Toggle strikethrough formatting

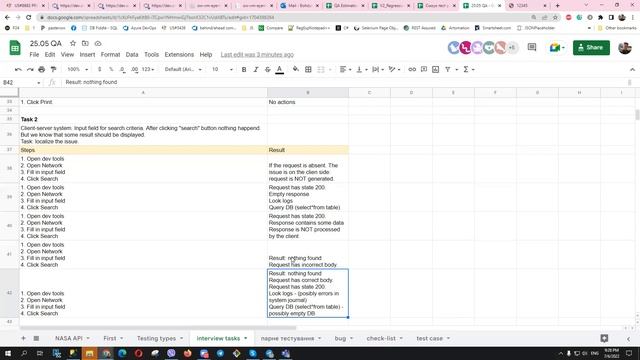[x=267, y=69]
